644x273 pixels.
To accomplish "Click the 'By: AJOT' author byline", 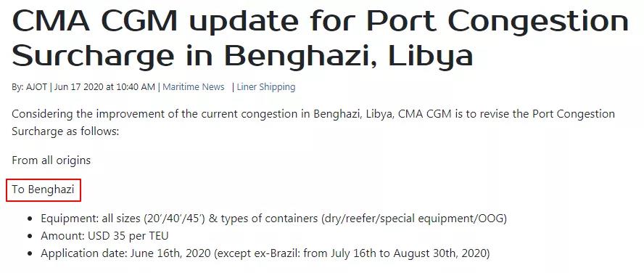I will pyautogui.click(x=29, y=87).
